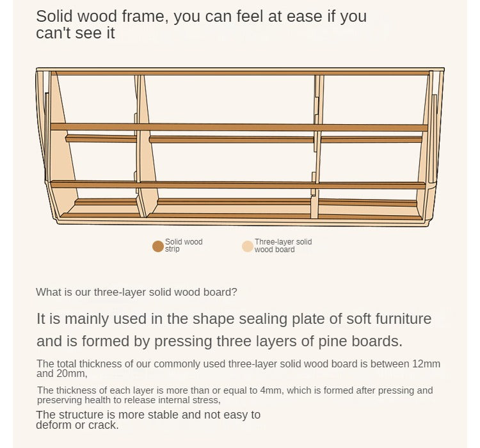Click the top wood strip of the frame

coord(240,72)
